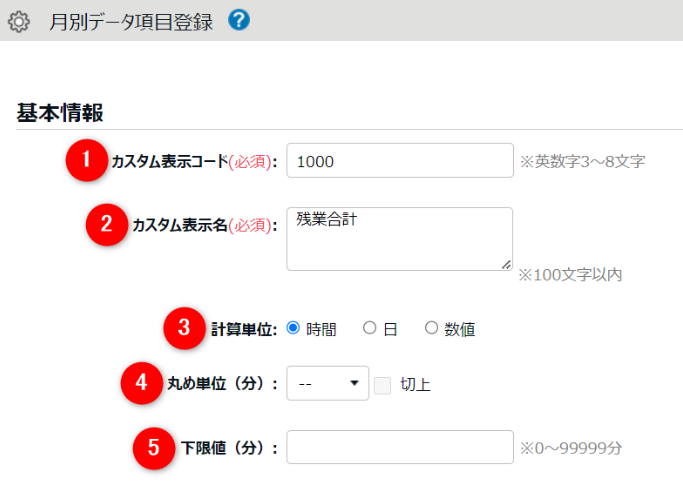Click the 基本情報 section heading
This screenshot has height=491, width=683.
(x=61, y=112)
